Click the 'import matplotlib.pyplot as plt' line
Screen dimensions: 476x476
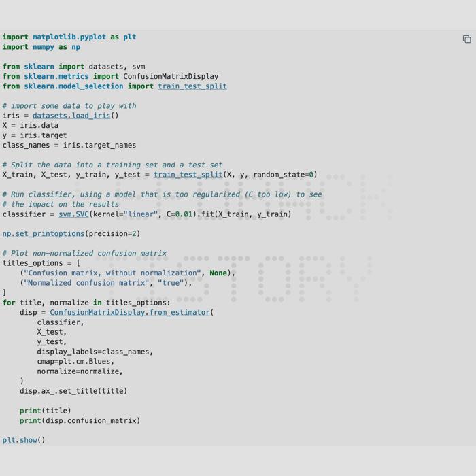(69, 37)
